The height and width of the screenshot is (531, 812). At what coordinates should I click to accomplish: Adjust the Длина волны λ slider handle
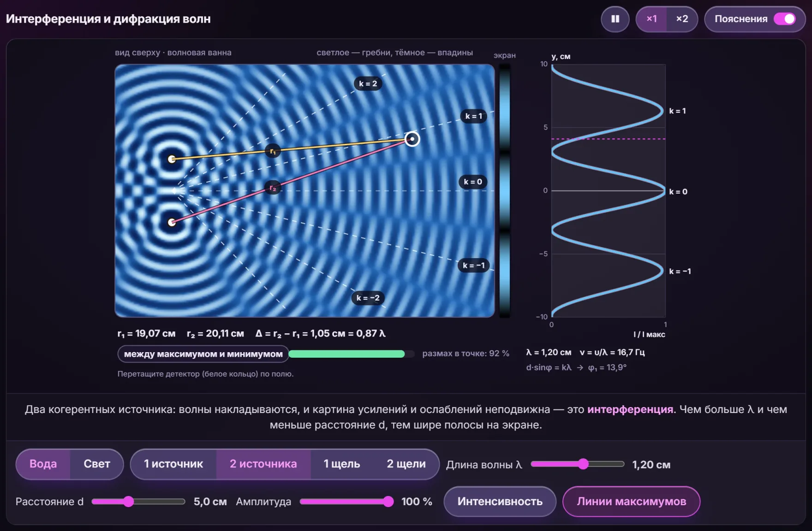coord(583,464)
